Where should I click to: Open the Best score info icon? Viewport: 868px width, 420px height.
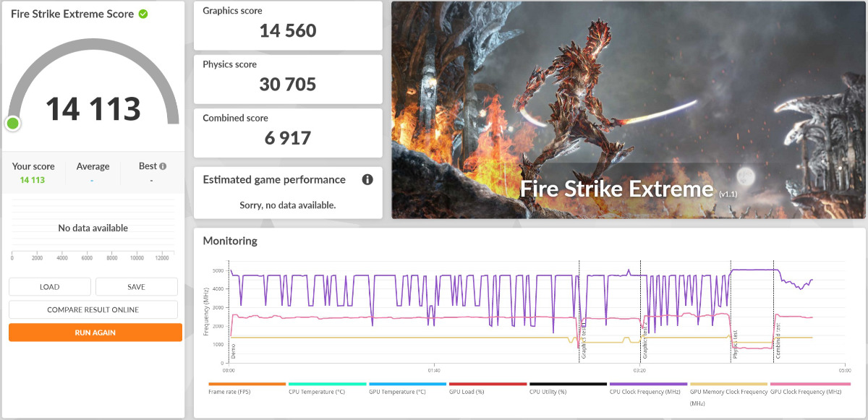(163, 166)
